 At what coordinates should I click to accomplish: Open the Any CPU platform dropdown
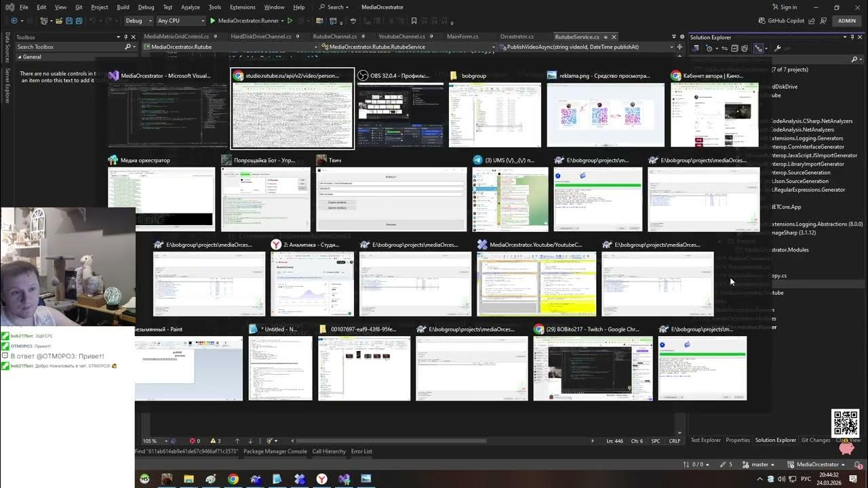click(x=180, y=21)
